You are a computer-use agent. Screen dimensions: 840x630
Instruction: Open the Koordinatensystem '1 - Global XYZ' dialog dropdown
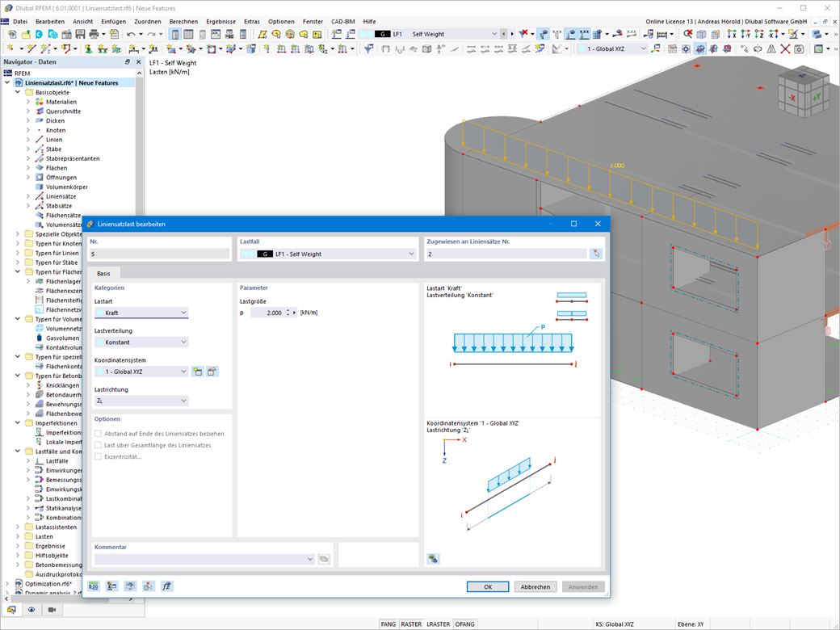[141, 372]
